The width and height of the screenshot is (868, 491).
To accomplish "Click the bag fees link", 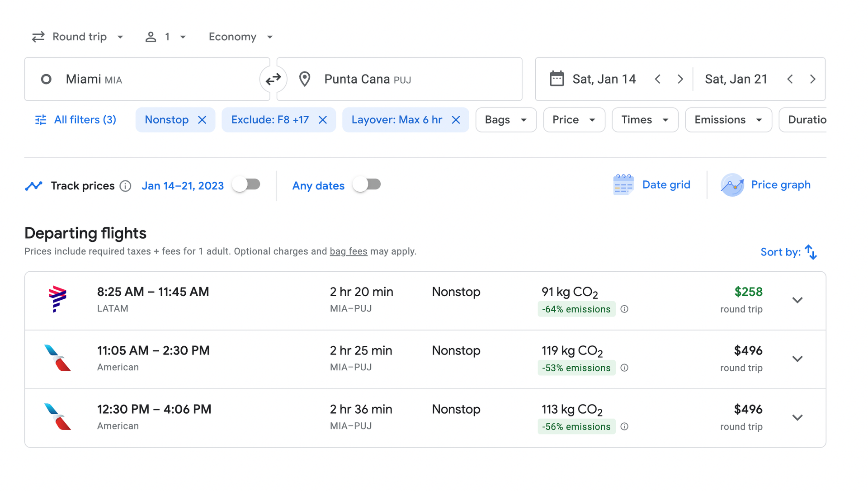I will (x=348, y=251).
